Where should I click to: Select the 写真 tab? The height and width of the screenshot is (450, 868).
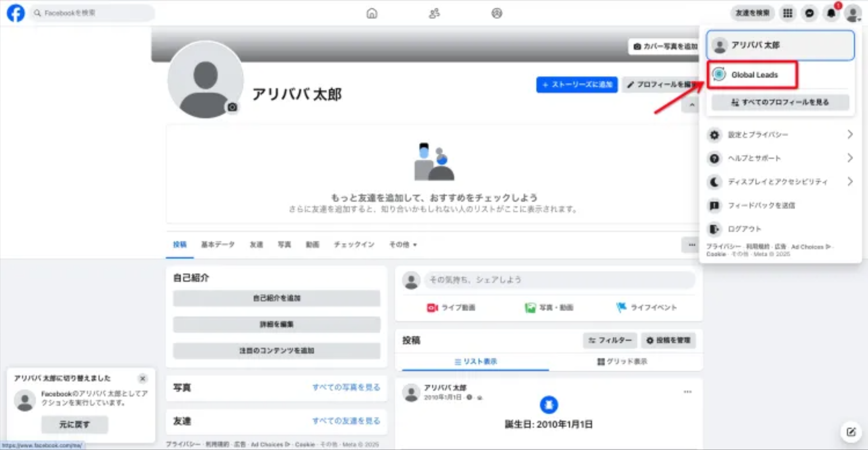[284, 244]
